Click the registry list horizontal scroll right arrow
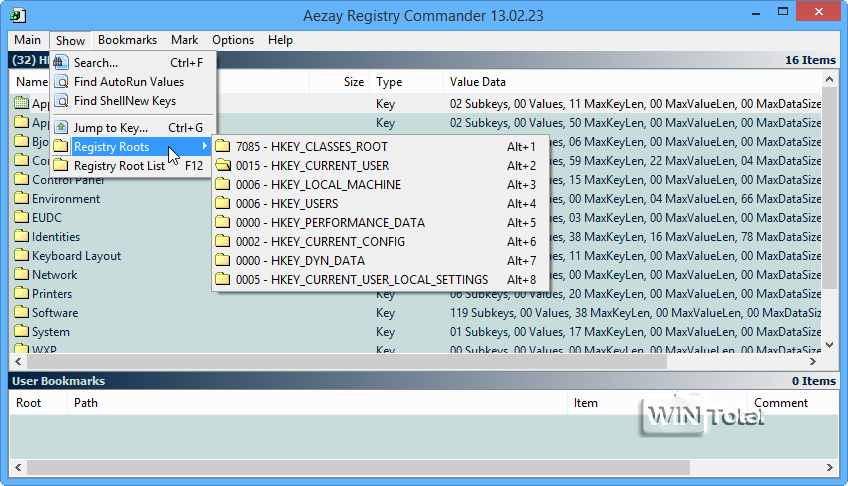Screen dimensions: 848x486 (813, 361)
